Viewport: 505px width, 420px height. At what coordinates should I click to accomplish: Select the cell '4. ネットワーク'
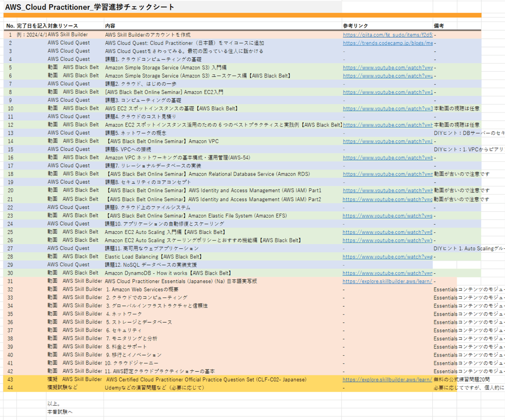[124, 314]
